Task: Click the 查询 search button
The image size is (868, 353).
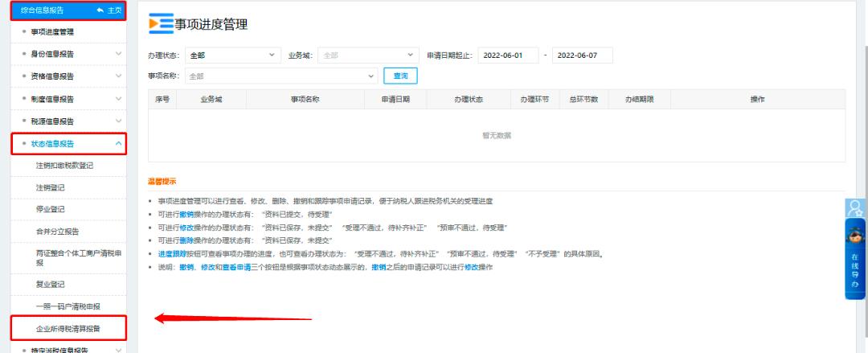Action: pos(400,76)
